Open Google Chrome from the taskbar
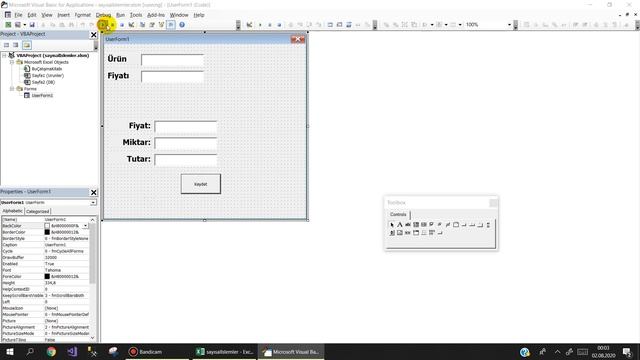Screen dimensions: 640x360 51,352
